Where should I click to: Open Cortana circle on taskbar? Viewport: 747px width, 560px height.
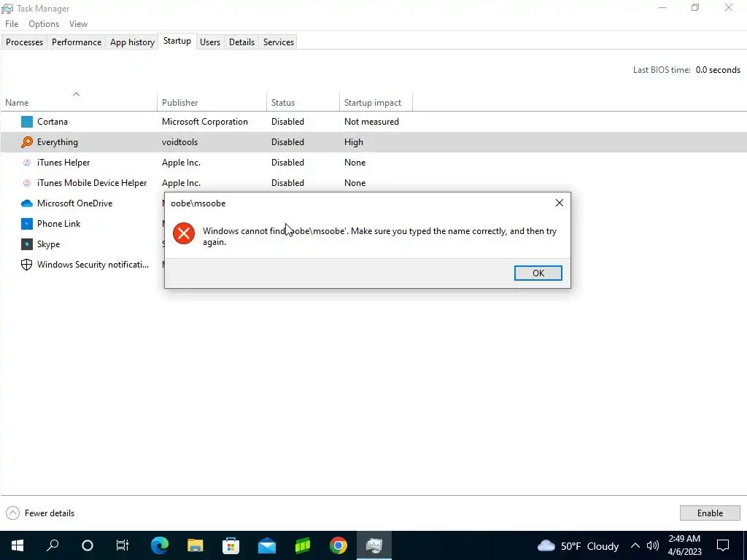(88, 545)
